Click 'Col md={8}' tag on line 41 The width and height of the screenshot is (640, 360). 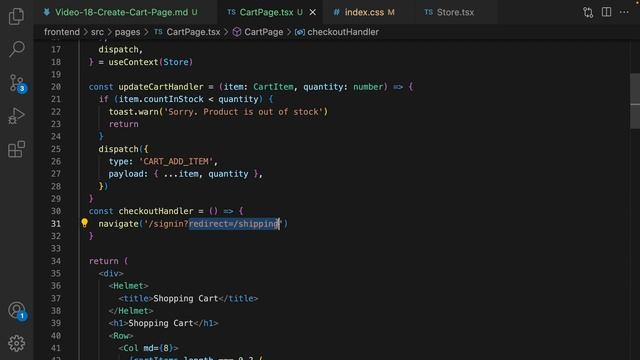(149, 348)
